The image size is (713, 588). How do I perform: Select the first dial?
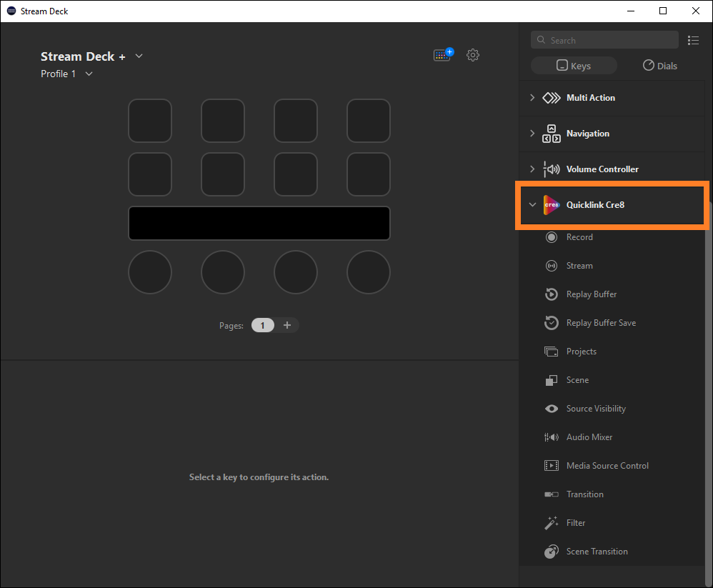[x=150, y=272]
